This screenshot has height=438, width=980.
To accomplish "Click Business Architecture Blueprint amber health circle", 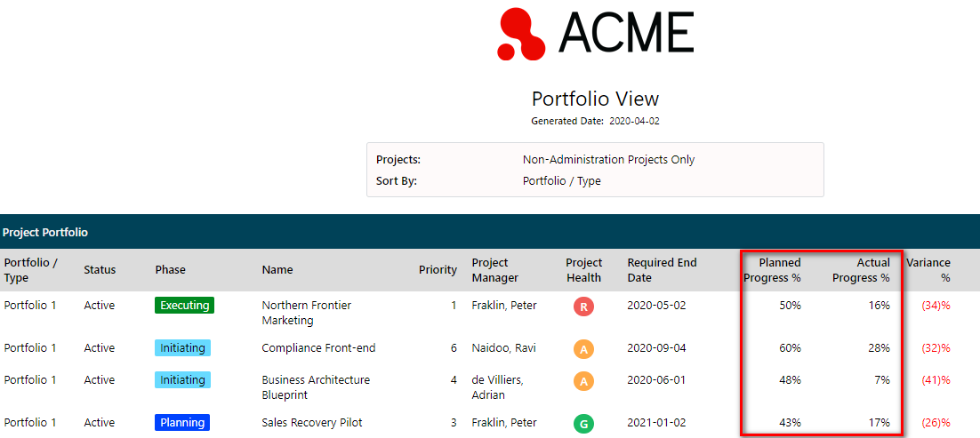I will 583,381.
